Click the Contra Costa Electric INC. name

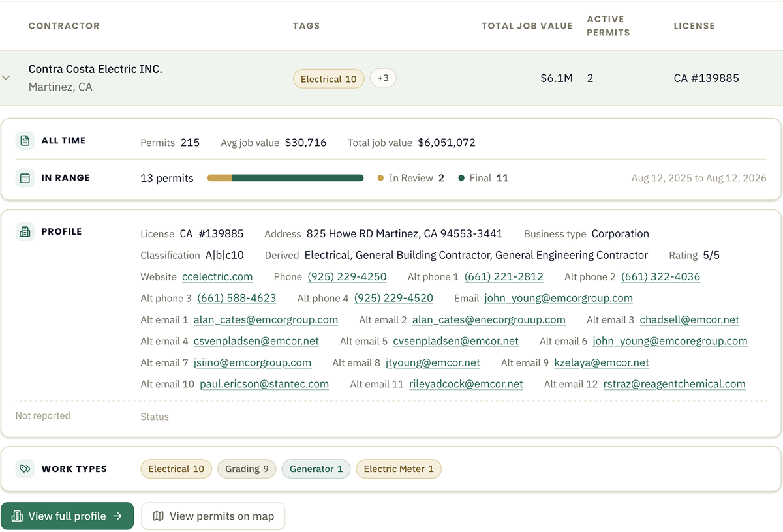click(95, 69)
